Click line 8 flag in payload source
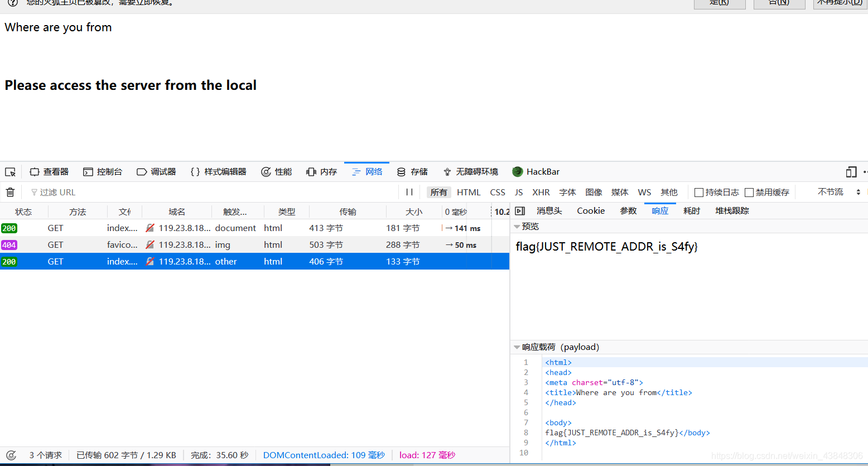 point(628,433)
